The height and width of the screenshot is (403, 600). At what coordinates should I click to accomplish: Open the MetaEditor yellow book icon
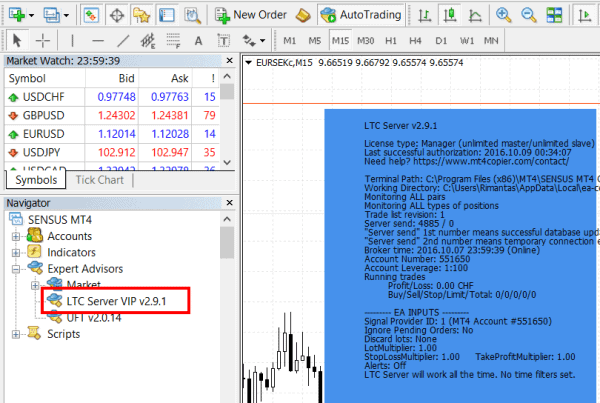[x=303, y=15]
